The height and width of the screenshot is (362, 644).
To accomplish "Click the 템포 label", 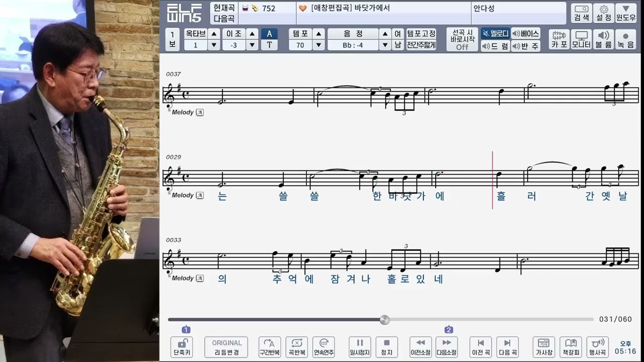I will [x=300, y=34].
